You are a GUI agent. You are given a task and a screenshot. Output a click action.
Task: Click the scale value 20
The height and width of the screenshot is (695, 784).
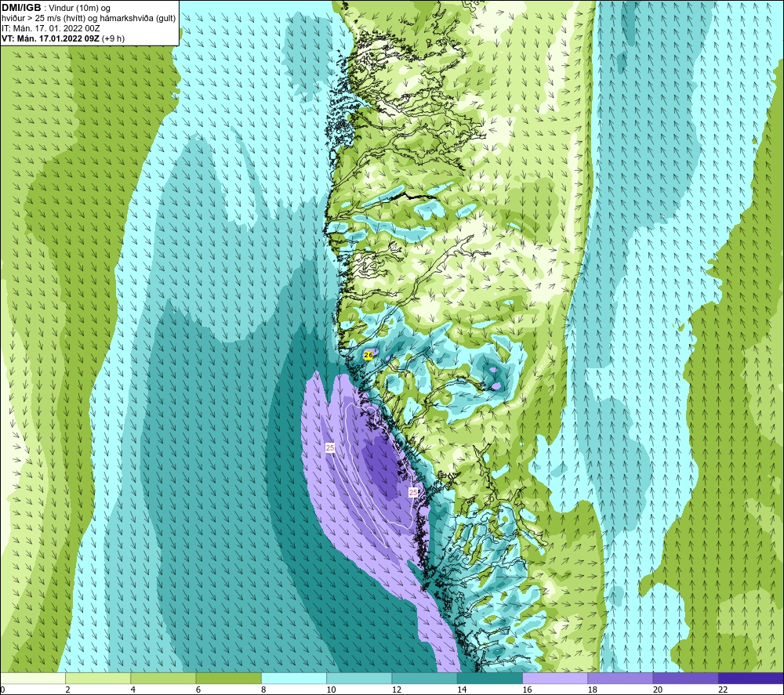click(658, 690)
